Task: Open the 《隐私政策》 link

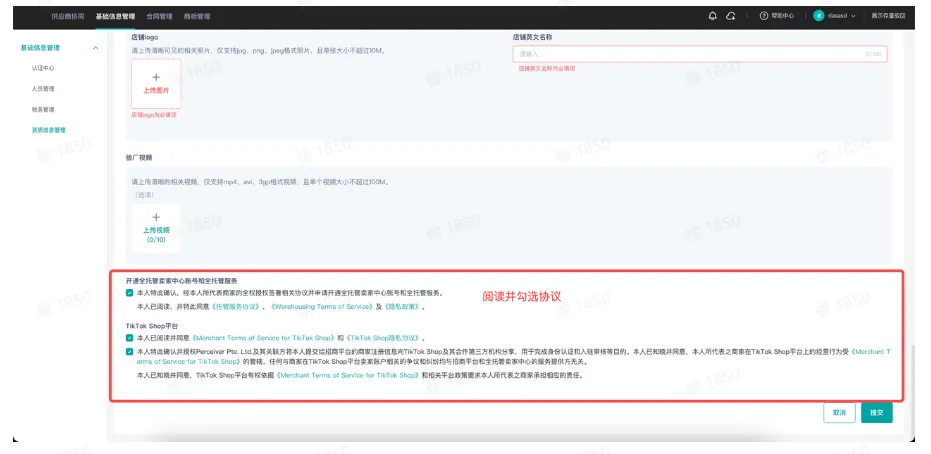Action: pos(403,307)
